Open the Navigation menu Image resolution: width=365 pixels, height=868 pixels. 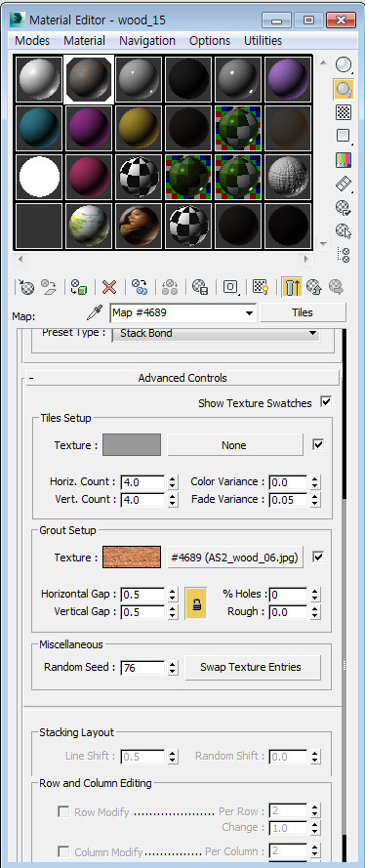(x=147, y=41)
